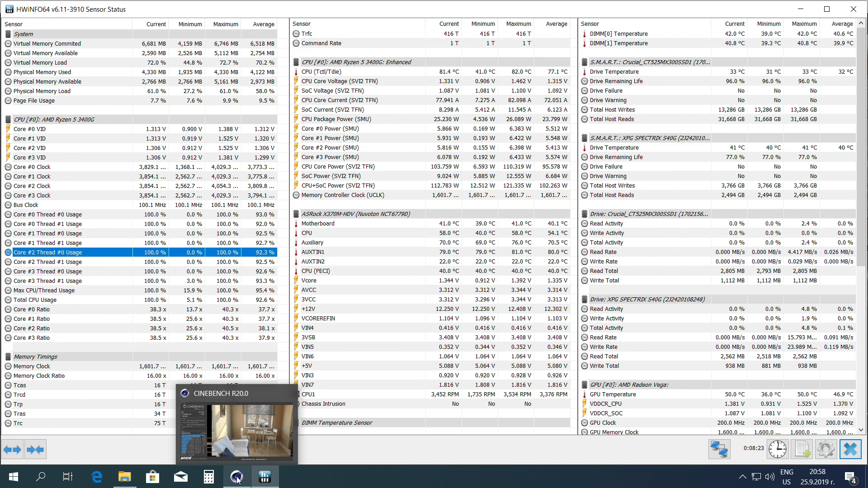Open File Explorer from the taskbar
868x488 pixels.
125,477
